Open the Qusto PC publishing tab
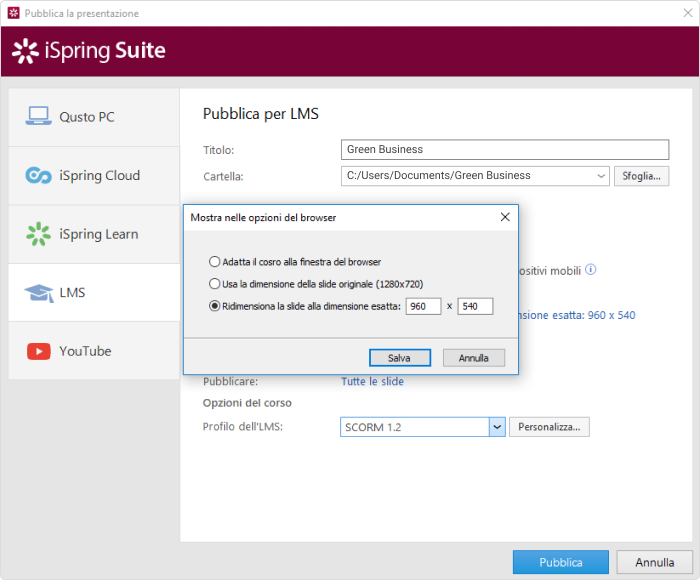This screenshot has width=700, height=580. pyautogui.click(x=94, y=117)
